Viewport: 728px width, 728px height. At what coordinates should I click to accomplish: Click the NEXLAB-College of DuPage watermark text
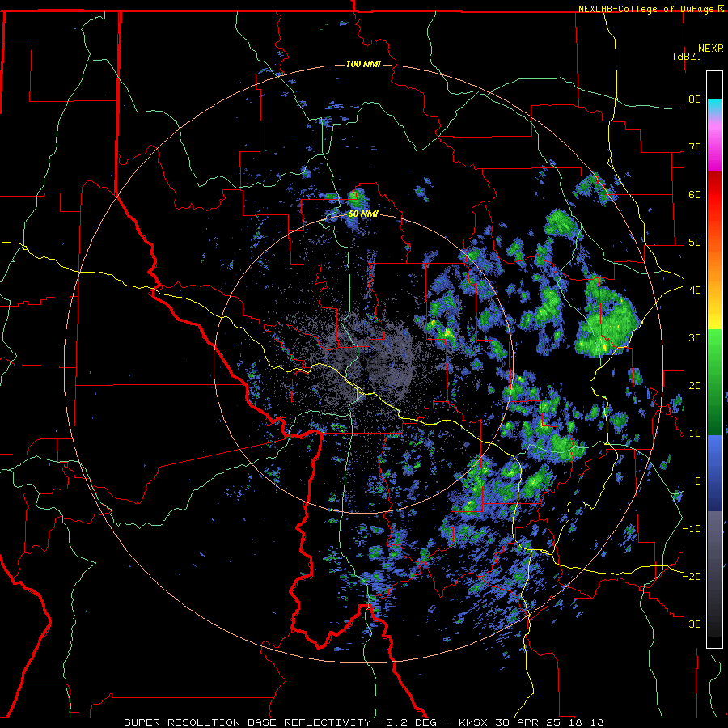(x=647, y=9)
